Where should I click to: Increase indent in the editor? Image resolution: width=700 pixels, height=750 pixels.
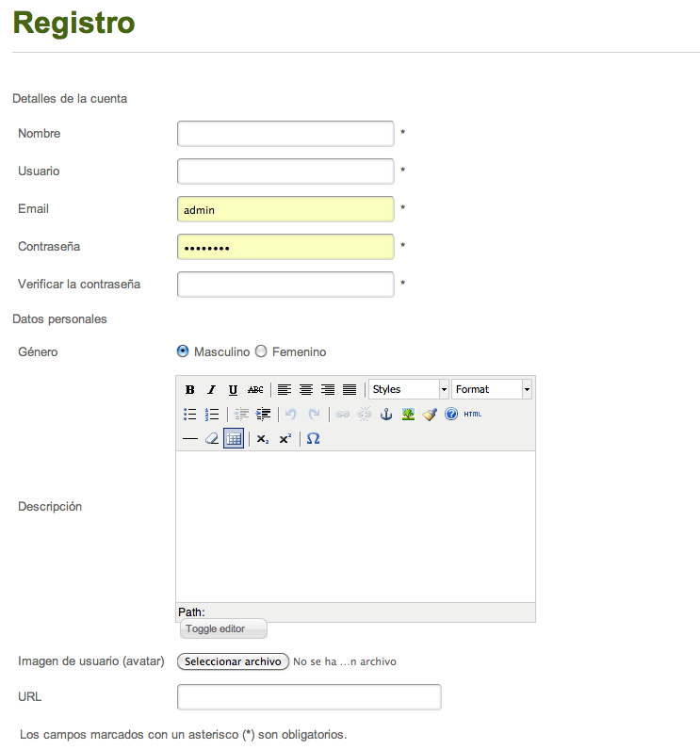(263, 415)
